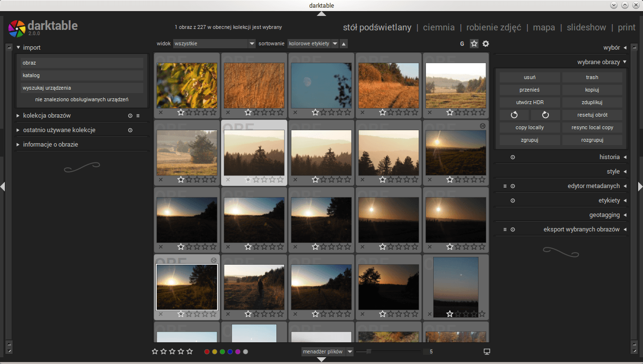
Task: Open the mapa view
Action: (x=544, y=27)
